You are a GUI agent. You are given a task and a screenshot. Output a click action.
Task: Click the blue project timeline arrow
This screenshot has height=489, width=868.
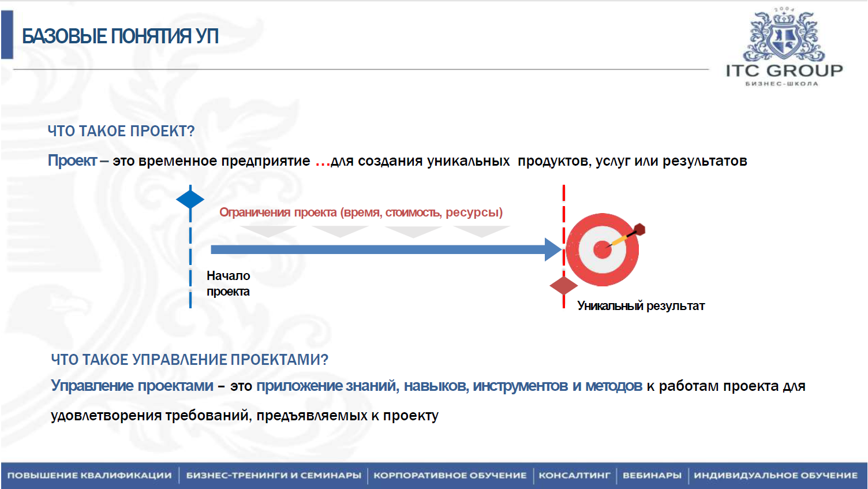tap(387, 249)
